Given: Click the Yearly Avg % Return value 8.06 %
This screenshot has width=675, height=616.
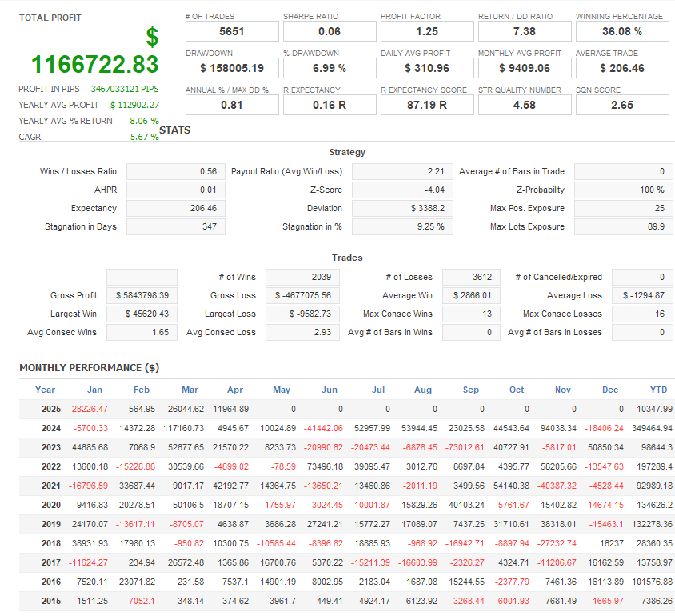Looking at the screenshot, I should point(144,121).
